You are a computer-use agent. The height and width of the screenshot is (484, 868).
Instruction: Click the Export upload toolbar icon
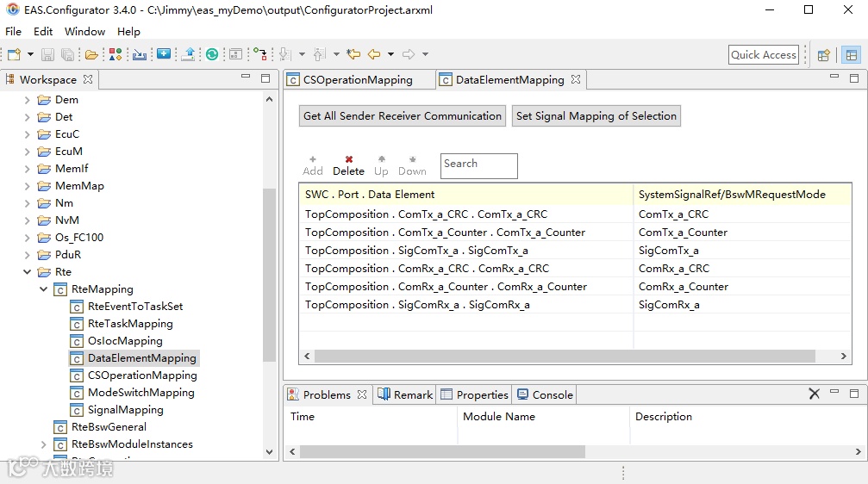point(189,54)
